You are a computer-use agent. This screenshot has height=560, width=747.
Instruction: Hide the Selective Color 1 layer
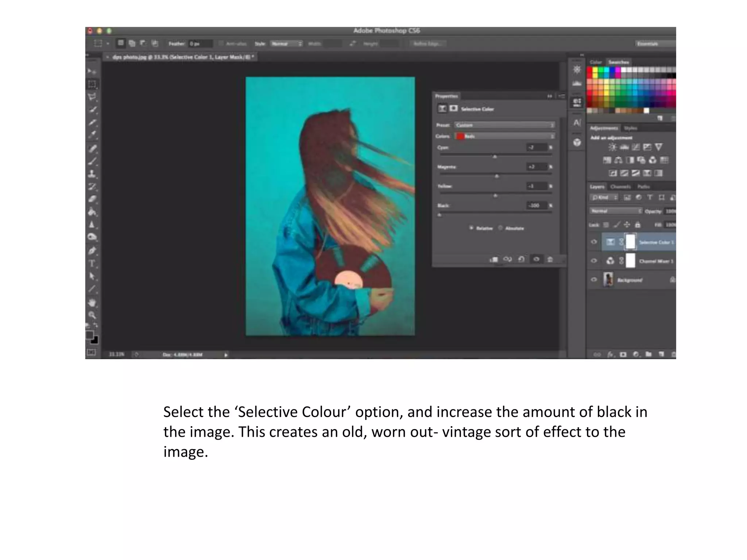[x=594, y=242]
